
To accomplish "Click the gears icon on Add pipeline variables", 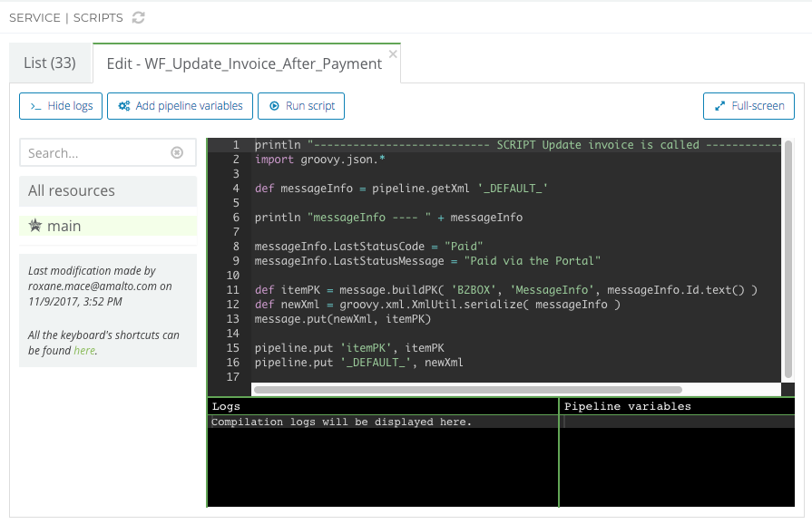I will 123,106.
